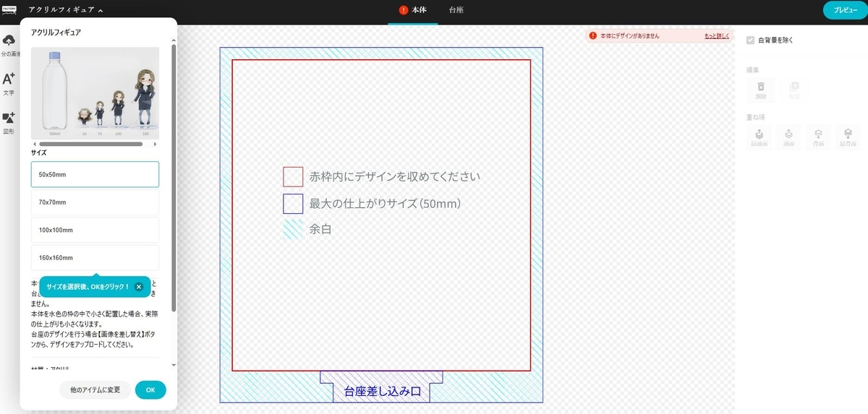
Task: Click the OK button in the size panel
Action: 150,389
